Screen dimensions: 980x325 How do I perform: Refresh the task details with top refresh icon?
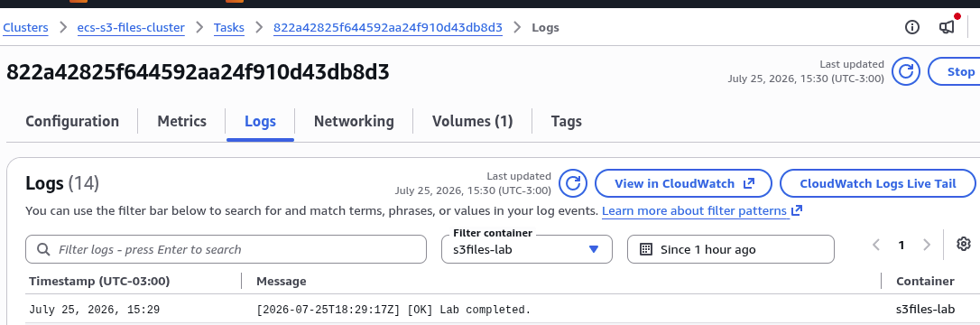coord(906,71)
